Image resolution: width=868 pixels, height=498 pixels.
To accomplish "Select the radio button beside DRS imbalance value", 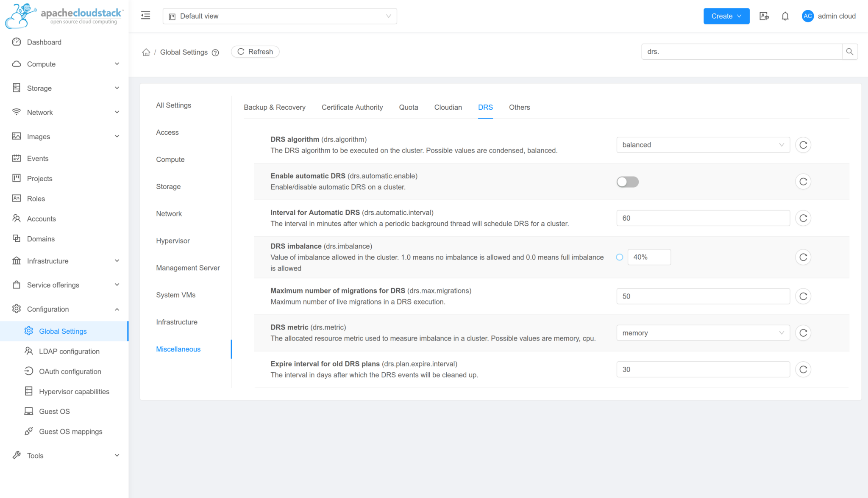I will tap(619, 257).
